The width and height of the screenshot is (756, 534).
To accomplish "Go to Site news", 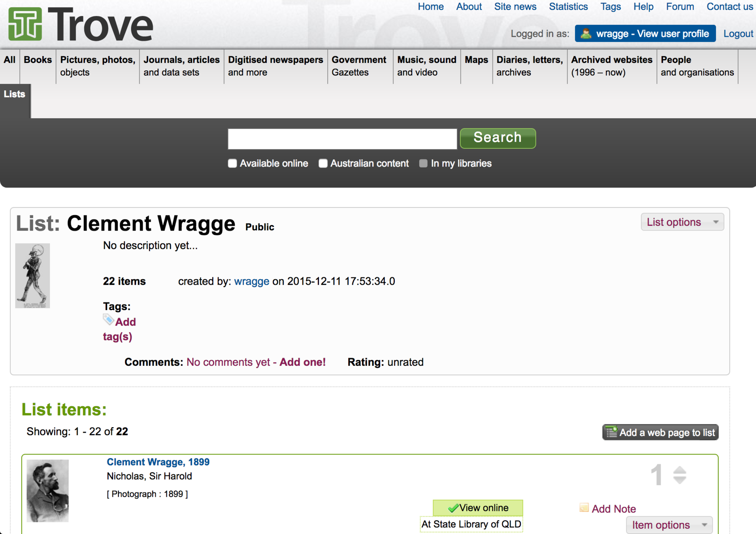I will pyautogui.click(x=515, y=7).
